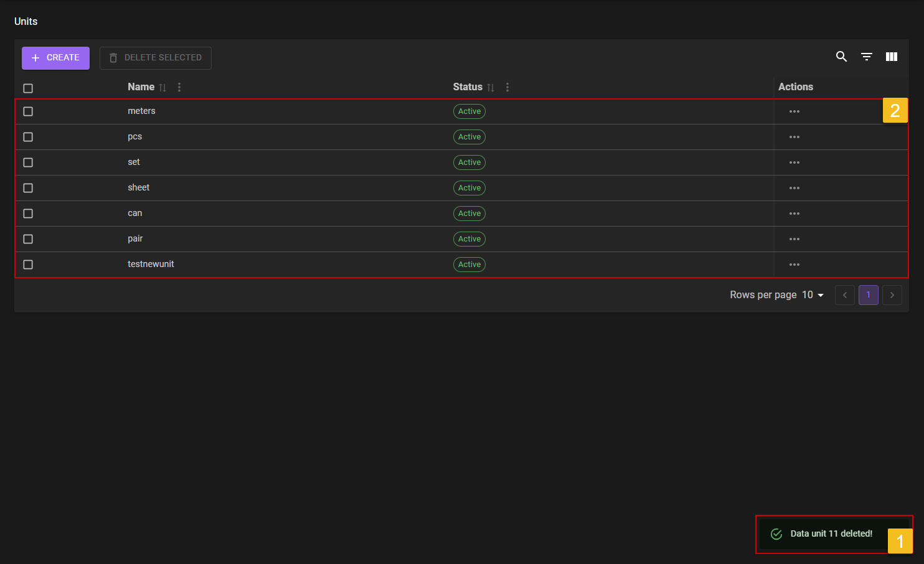The height and width of the screenshot is (564, 924).
Task: Open Status column options menu
Action: 507,87
